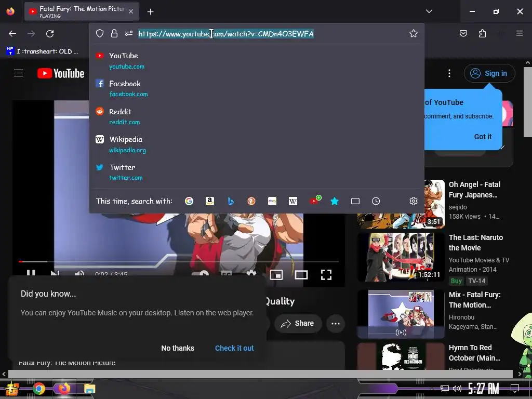This screenshot has width=532, height=399.
Task: Select the Wikipedia suggestion in the dropdown
Action: pos(257,144)
